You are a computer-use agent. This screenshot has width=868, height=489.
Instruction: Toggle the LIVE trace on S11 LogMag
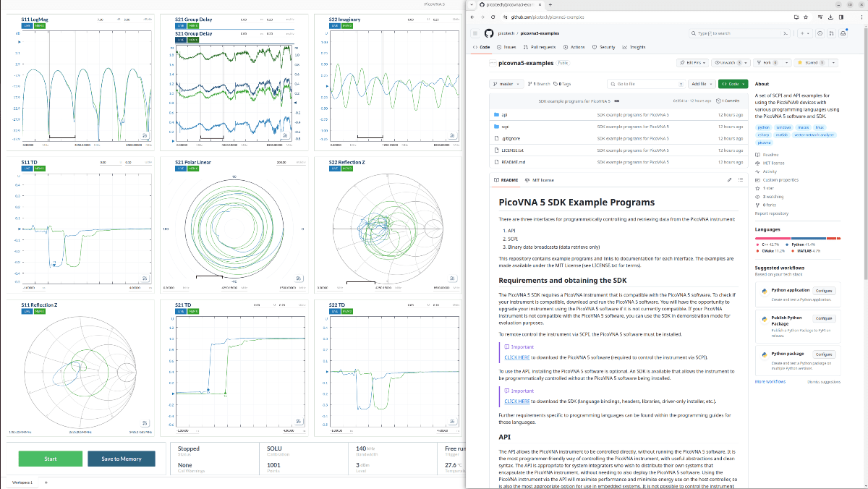[x=27, y=27]
